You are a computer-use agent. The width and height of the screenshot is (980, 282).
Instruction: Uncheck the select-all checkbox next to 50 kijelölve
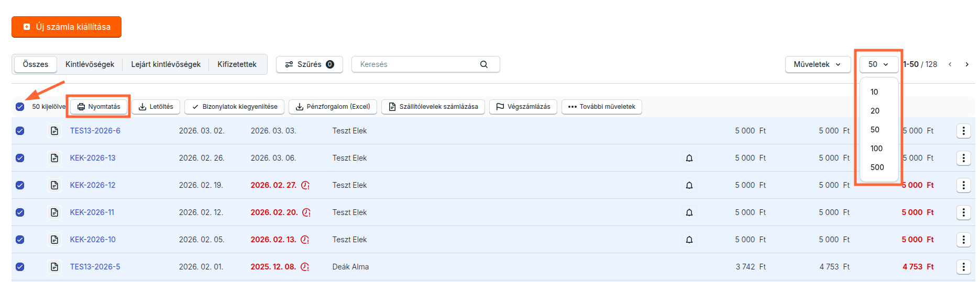pos(20,107)
